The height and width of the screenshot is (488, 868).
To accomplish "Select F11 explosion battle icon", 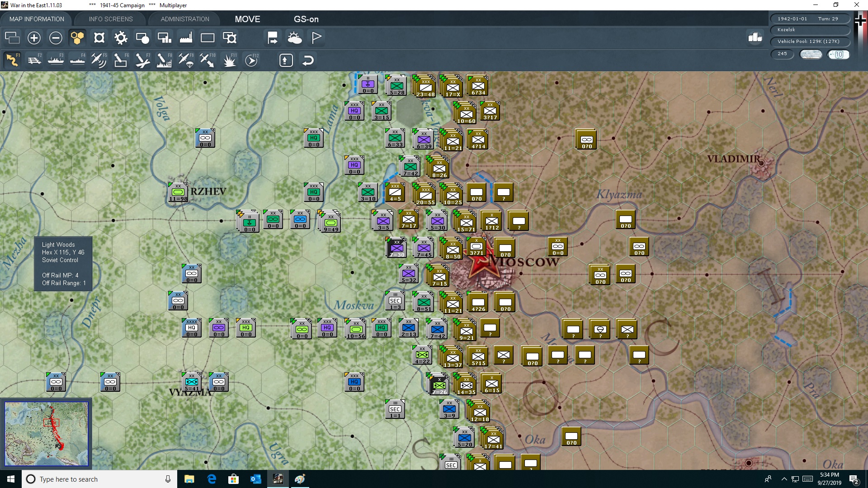I will [x=229, y=60].
